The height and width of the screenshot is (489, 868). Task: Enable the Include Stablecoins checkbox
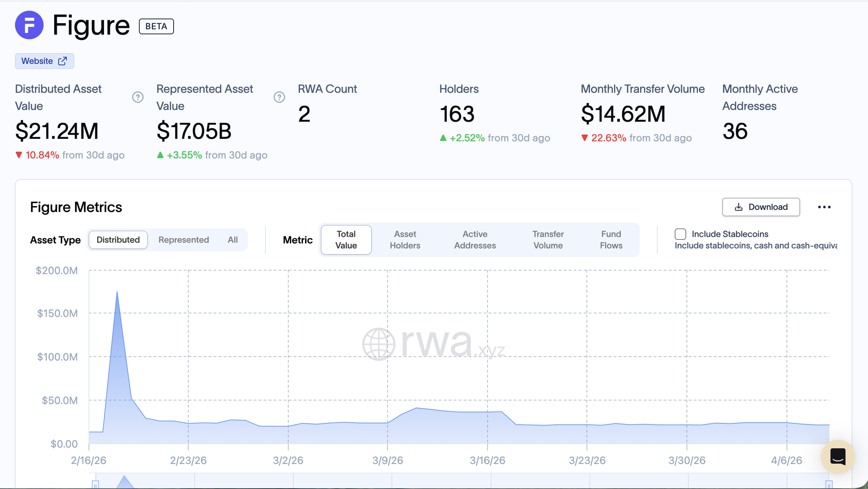(x=680, y=234)
